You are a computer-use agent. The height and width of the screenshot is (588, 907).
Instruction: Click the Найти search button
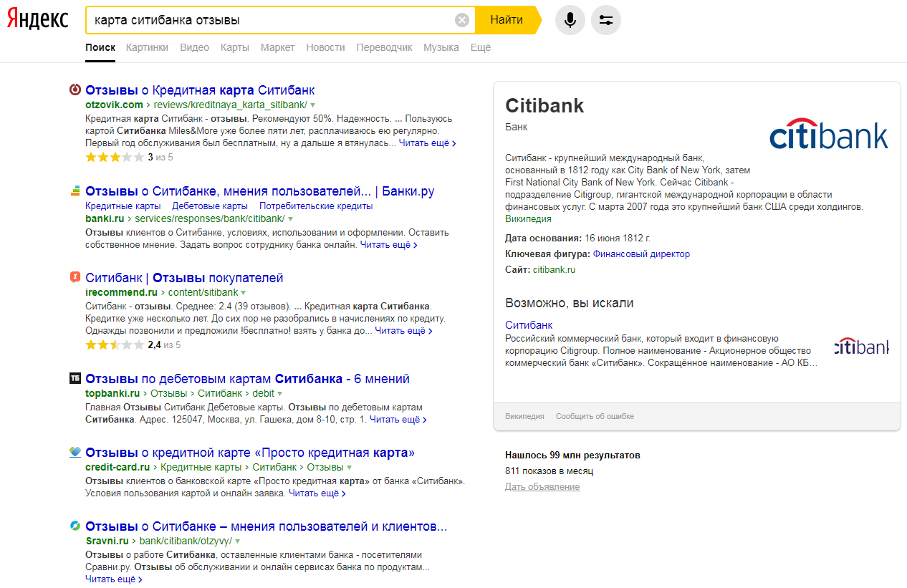coord(507,20)
